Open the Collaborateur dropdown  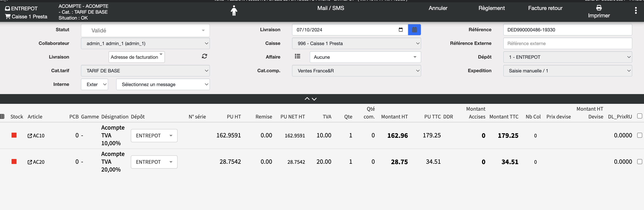click(x=145, y=44)
